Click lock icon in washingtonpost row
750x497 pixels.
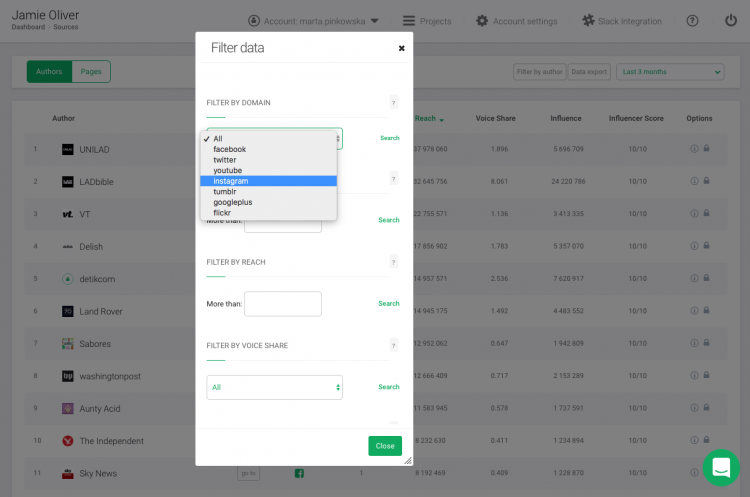pyautogui.click(x=706, y=375)
